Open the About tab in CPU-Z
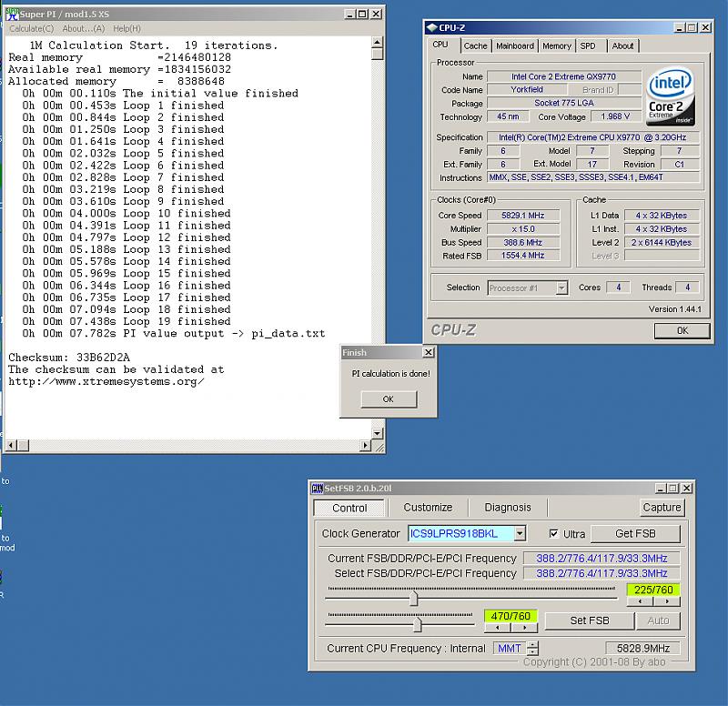The height and width of the screenshot is (706, 728). [622, 46]
